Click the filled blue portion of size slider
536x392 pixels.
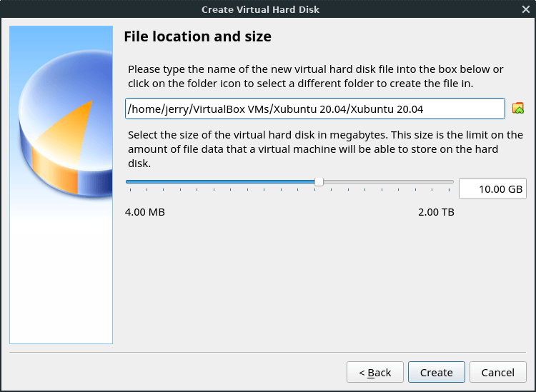click(x=222, y=181)
